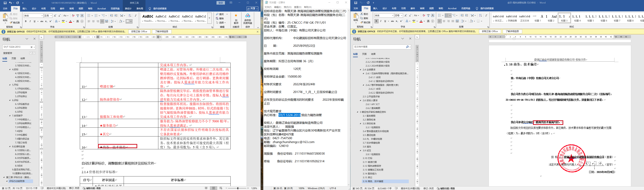
Task: Toggle Bold in the right Word ribbon
Action: pos(376,21)
